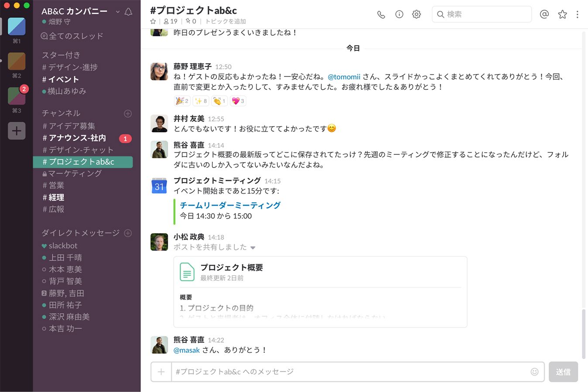
Task: Add a new workspace with plus button
Action: pos(17,130)
